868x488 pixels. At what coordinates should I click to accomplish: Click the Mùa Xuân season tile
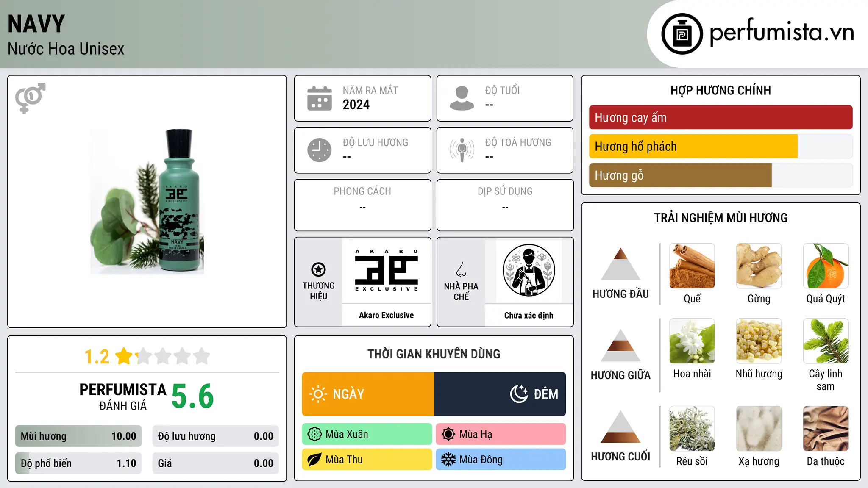pyautogui.click(x=367, y=434)
